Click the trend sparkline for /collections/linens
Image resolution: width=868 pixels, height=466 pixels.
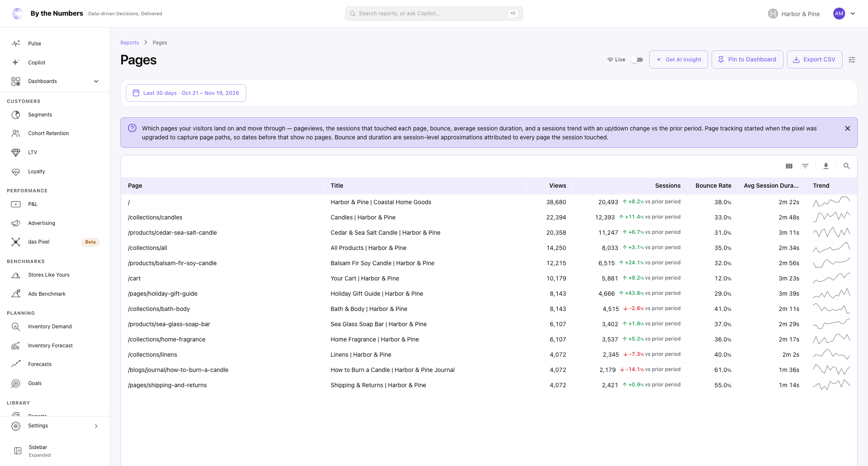pyautogui.click(x=832, y=355)
